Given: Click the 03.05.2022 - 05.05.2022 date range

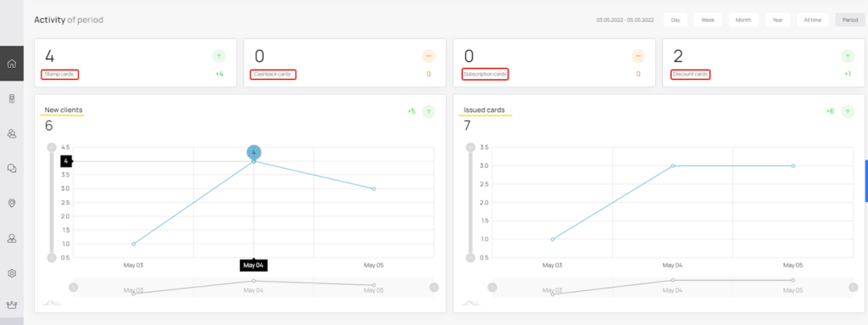Looking at the screenshot, I should click(625, 20).
